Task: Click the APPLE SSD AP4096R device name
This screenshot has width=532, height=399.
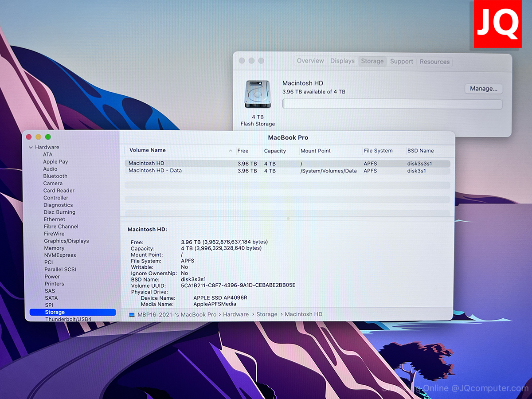Action: coord(220,298)
